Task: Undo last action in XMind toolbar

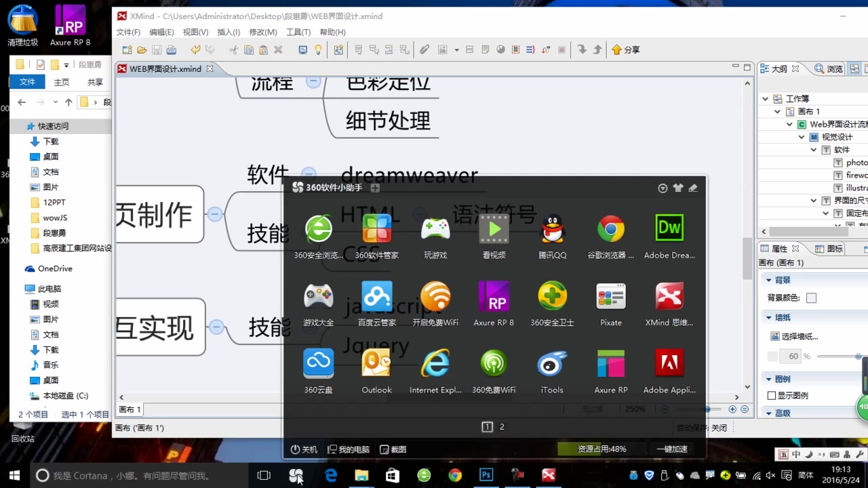Action: [x=195, y=49]
